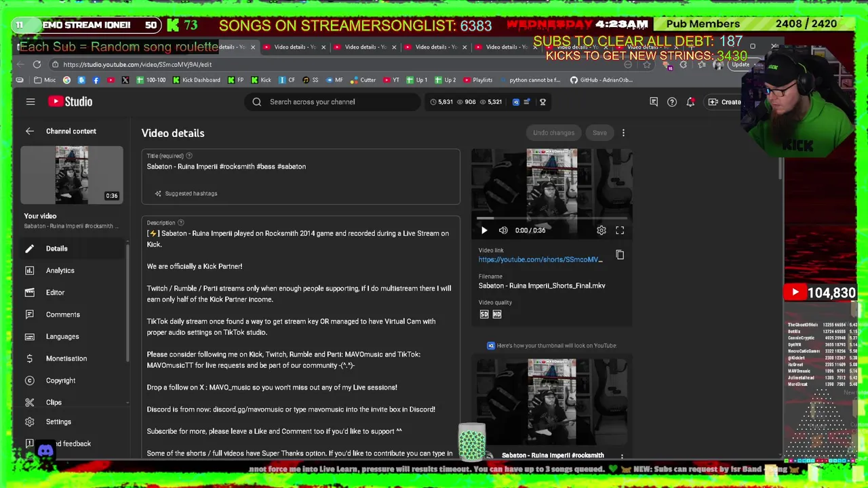Open Settings in the sidebar
Image resolution: width=868 pixels, height=488 pixels.
(x=58, y=422)
